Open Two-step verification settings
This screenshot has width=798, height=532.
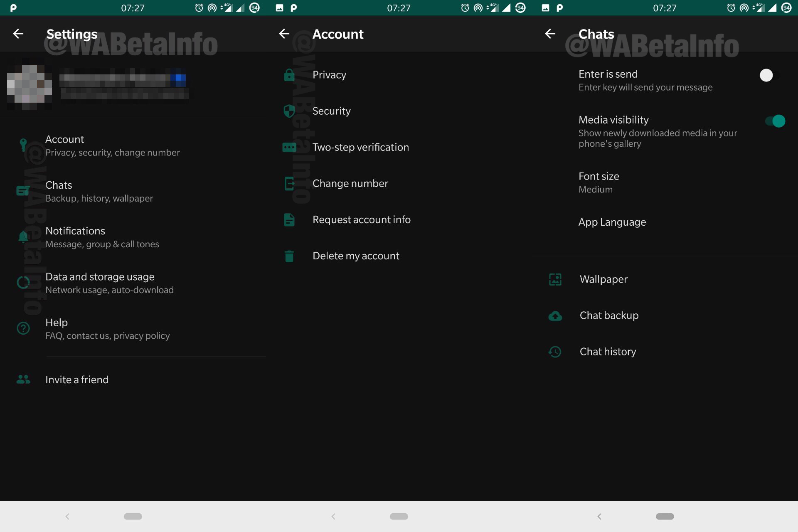360,147
